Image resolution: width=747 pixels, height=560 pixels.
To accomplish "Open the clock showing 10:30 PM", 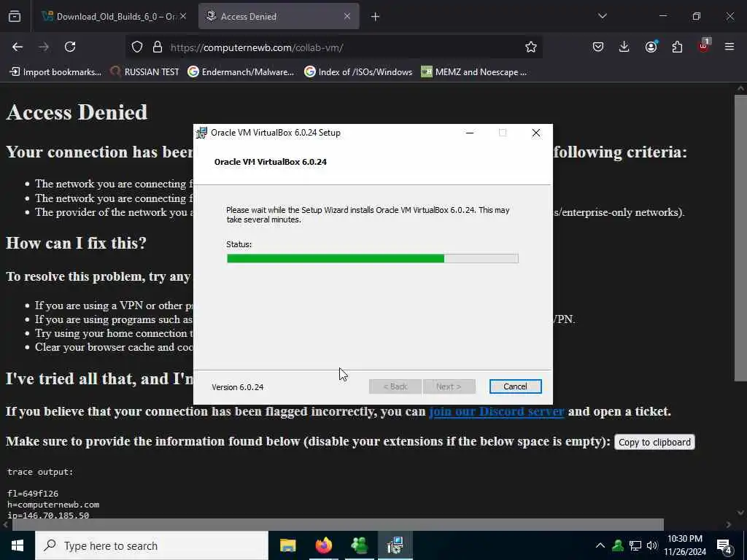I will (x=685, y=545).
